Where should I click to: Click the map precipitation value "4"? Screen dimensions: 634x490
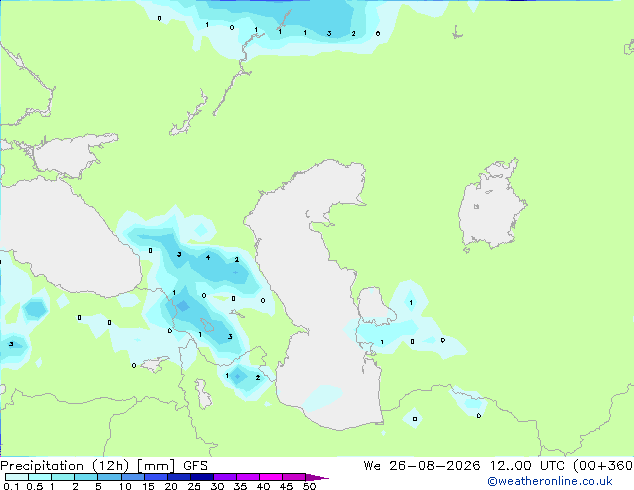tap(208, 257)
